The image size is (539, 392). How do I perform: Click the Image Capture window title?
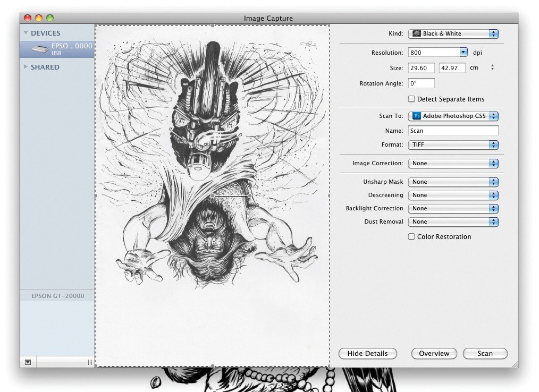coord(268,18)
